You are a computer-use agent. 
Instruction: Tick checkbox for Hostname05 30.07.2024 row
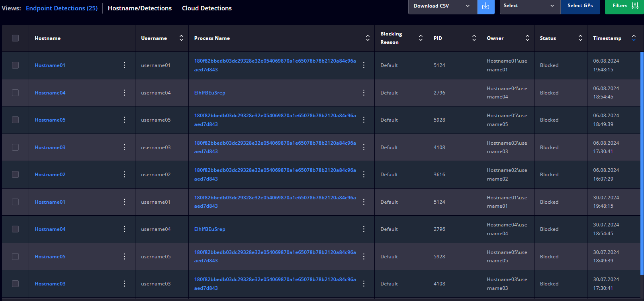point(15,256)
